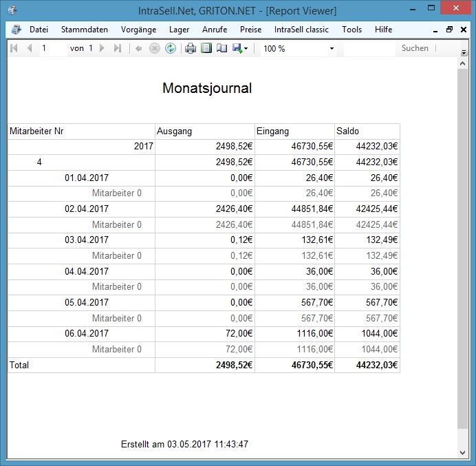Viewport: 476px width, 466px height.
Task: Click the export save icon
Action: coord(237,48)
